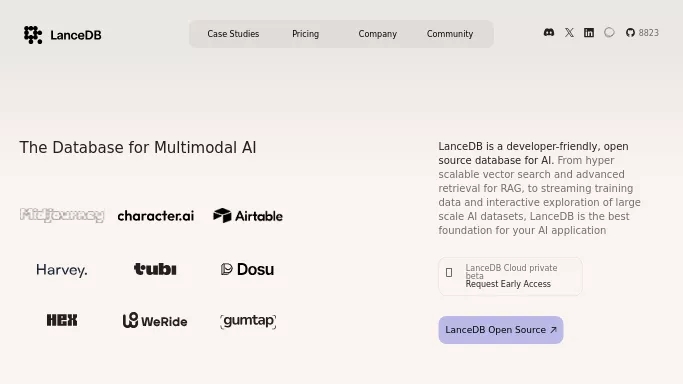Open the Discord icon link
The height and width of the screenshot is (384, 683).
point(549,33)
